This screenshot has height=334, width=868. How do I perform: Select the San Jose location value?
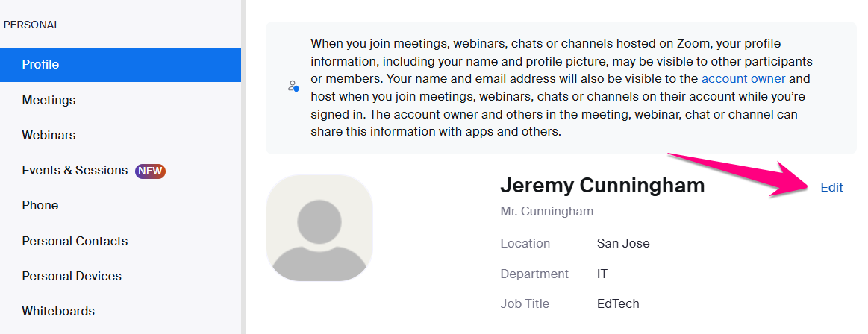pos(623,243)
